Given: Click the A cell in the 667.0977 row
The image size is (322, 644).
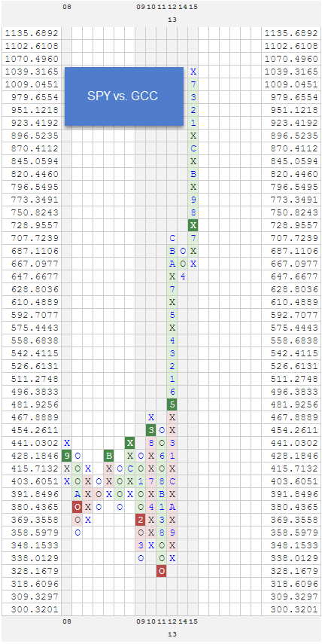Looking at the screenshot, I should click(x=172, y=264).
